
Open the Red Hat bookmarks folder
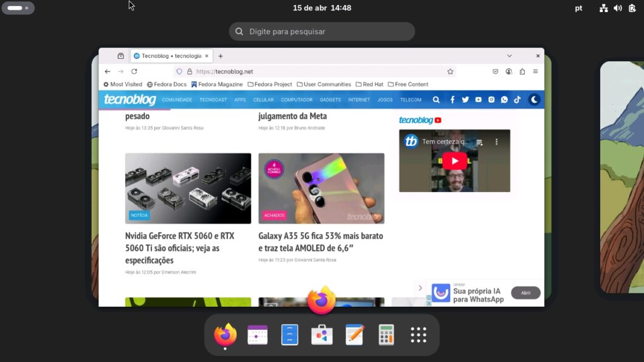tap(369, 84)
